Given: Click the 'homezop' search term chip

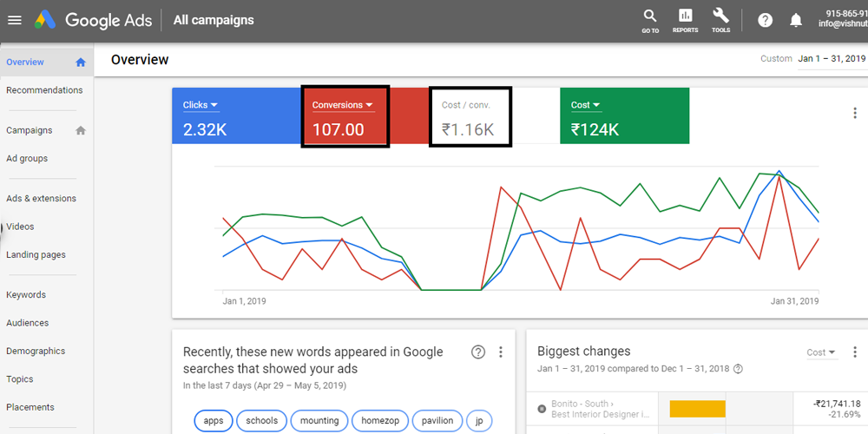Looking at the screenshot, I should coord(378,421).
